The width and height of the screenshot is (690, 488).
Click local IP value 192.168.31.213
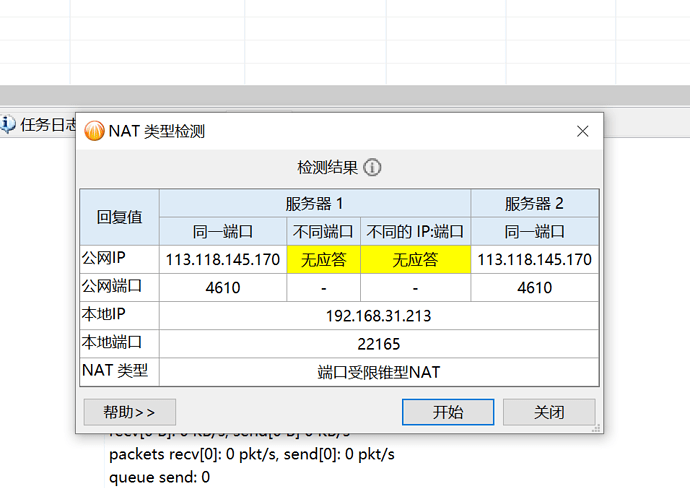(378, 316)
